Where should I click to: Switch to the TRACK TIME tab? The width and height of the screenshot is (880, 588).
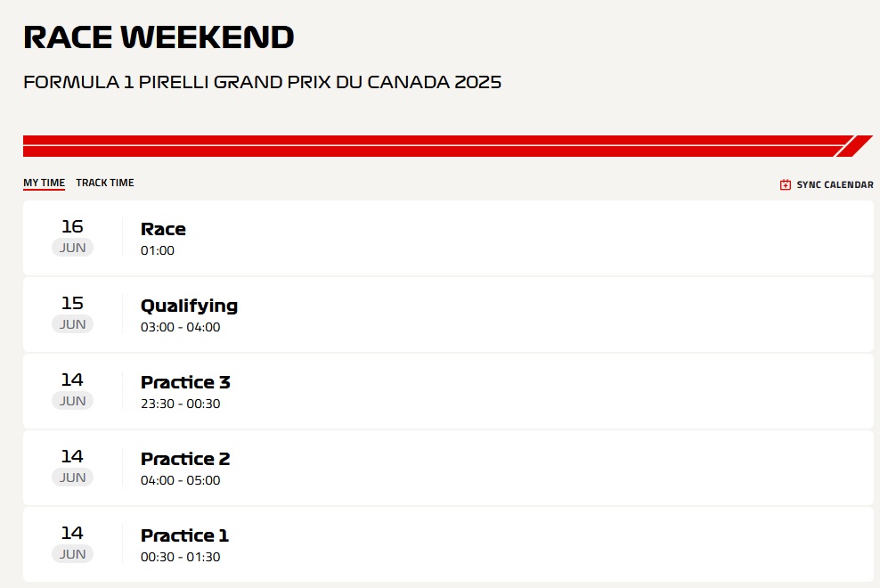pyautogui.click(x=105, y=183)
